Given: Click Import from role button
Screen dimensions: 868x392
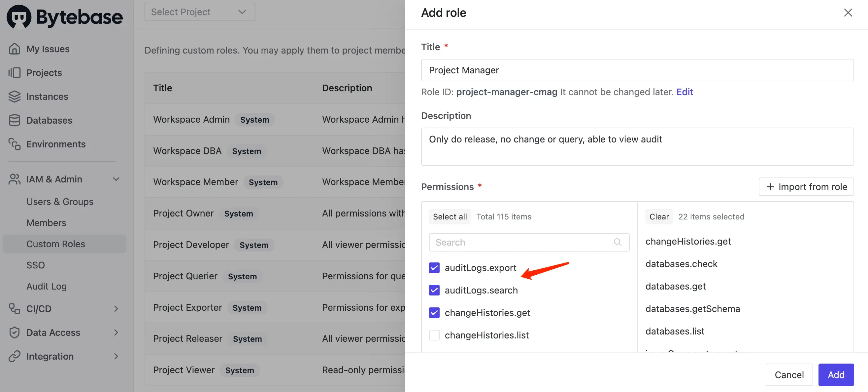Looking at the screenshot, I should point(806,187).
